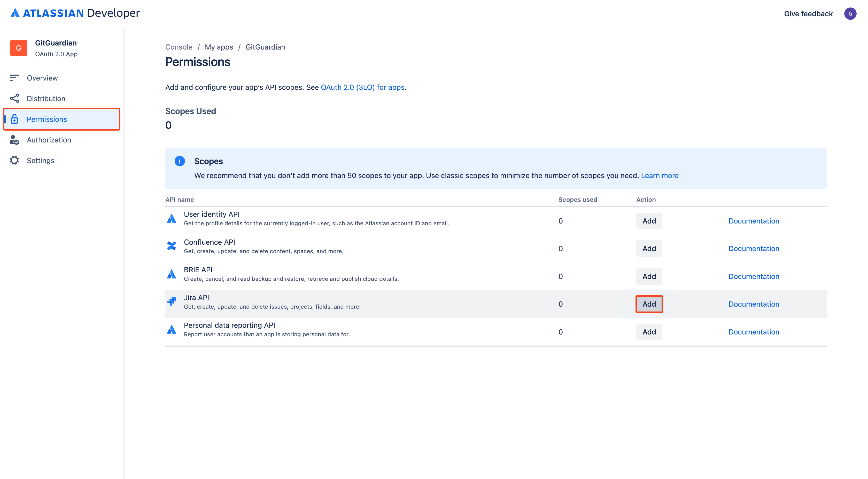Click Give feedback in the header

(808, 14)
